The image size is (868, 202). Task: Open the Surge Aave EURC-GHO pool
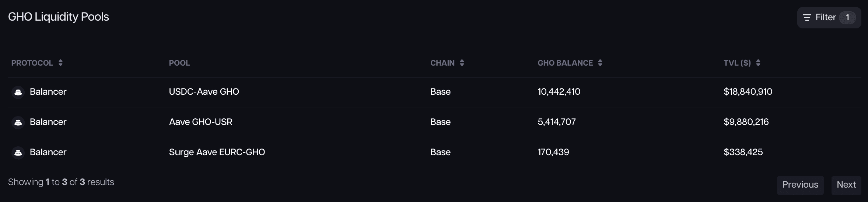pos(217,152)
